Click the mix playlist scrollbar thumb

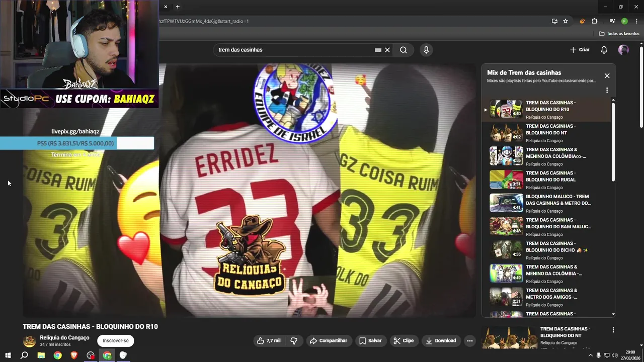[x=613, y=142]
